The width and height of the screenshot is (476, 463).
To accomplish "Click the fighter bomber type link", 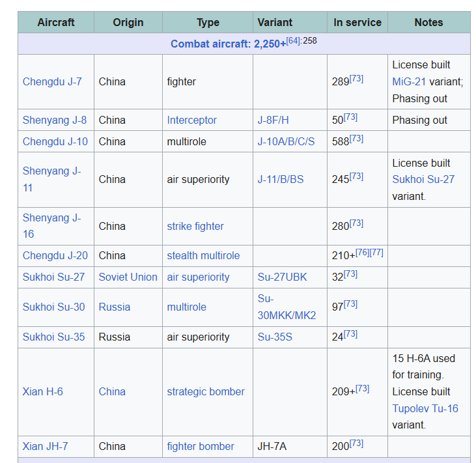I will click(200, 446).
